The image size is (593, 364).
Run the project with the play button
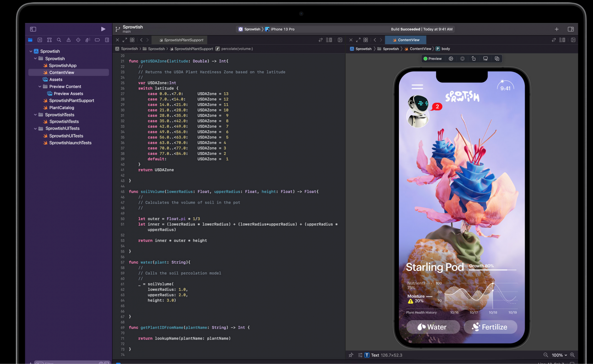103,29
